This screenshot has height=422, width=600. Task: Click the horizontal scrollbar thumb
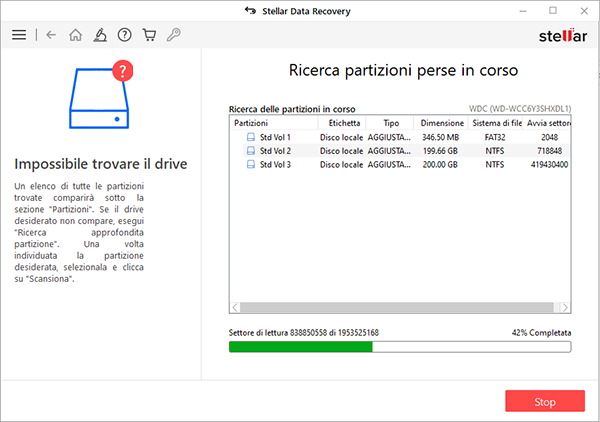pyautogui.click(x=397, y=307)
